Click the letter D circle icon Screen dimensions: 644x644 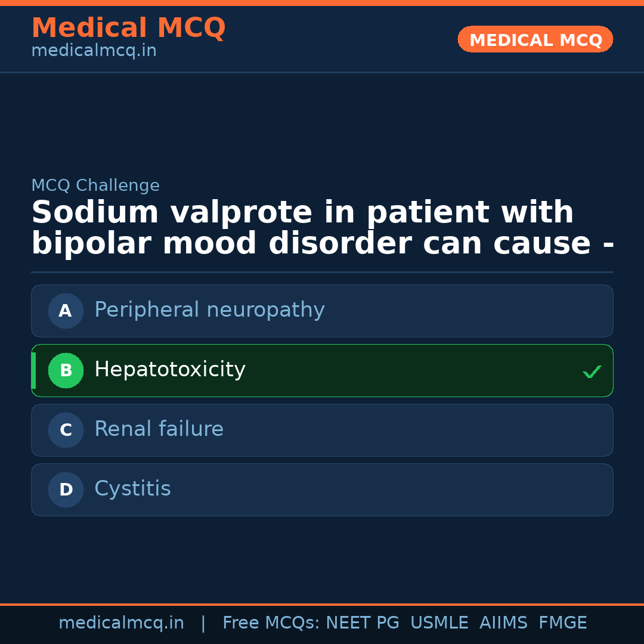[66, 490]
